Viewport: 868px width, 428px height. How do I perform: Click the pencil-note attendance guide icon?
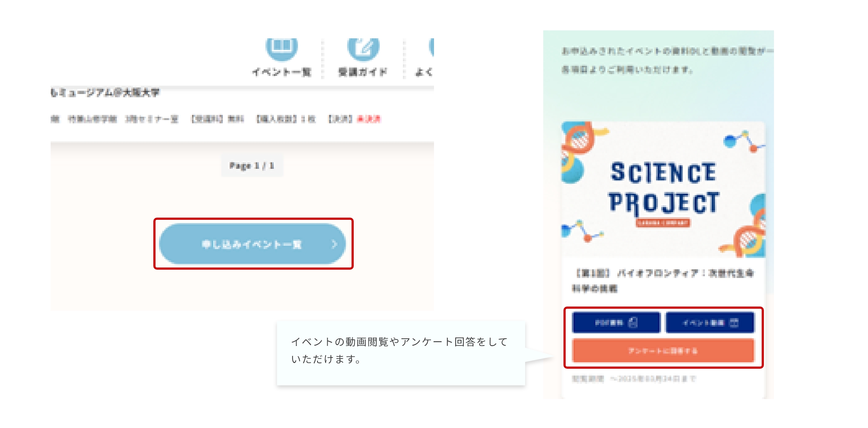(363, 48)
